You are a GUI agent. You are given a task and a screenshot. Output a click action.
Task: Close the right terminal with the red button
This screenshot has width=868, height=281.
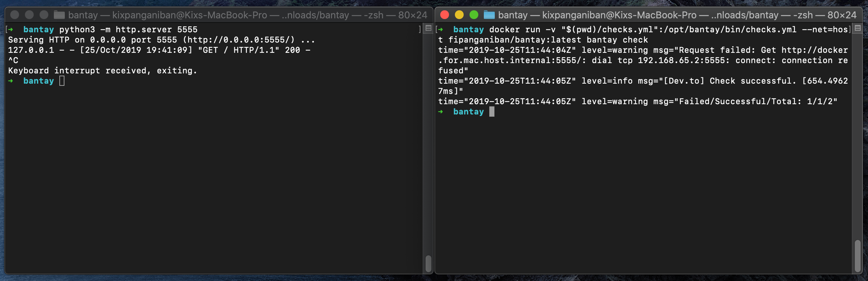445,15
